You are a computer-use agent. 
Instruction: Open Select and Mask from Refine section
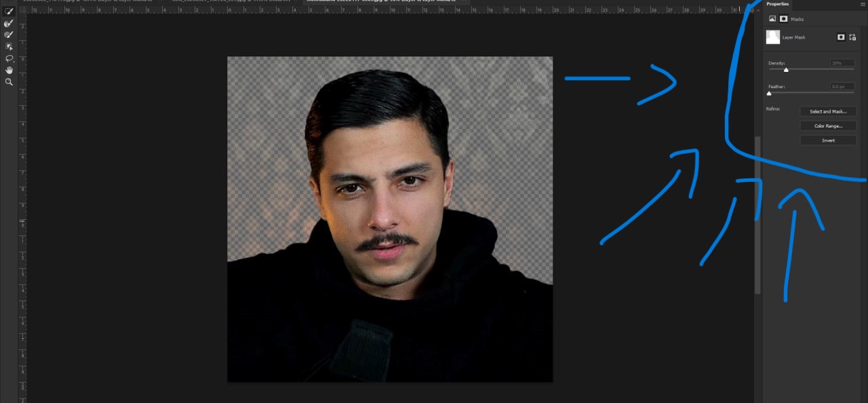click(x=827, y=111)
